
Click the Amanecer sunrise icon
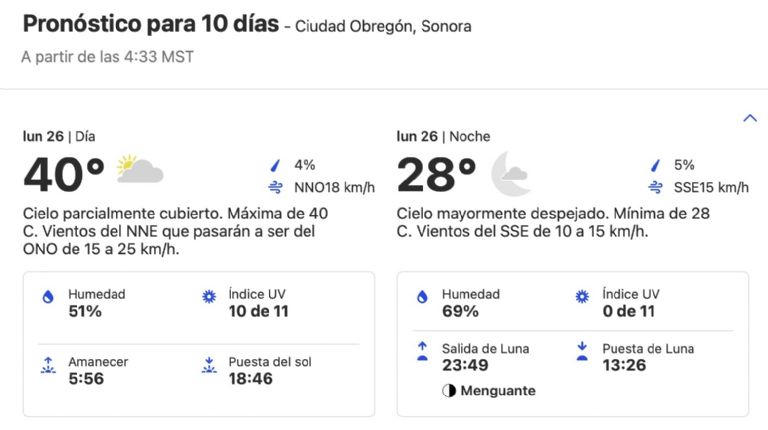pos(47,364)
